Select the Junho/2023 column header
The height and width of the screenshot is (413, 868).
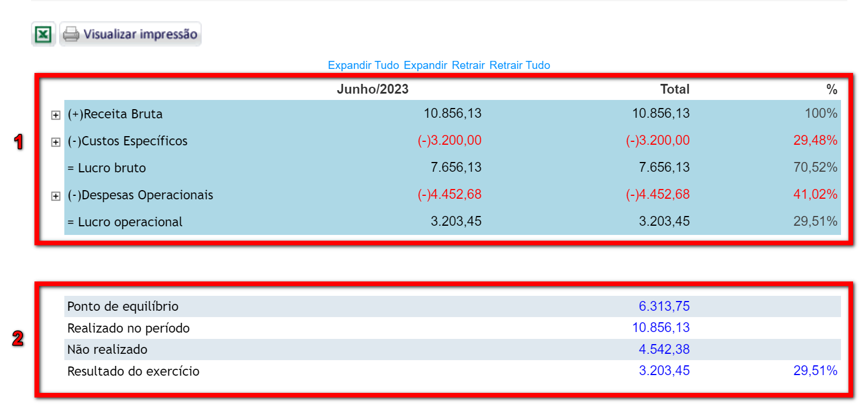tap(372, 90)
